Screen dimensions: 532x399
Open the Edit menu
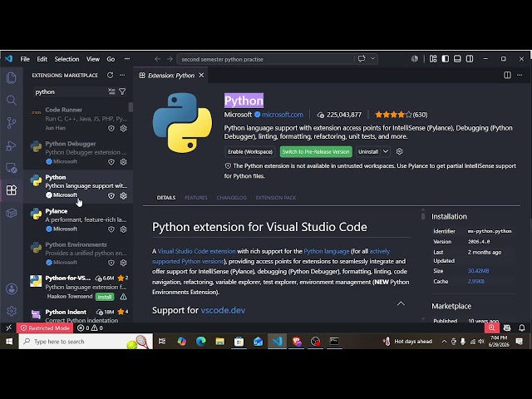(x=42, y=59)
